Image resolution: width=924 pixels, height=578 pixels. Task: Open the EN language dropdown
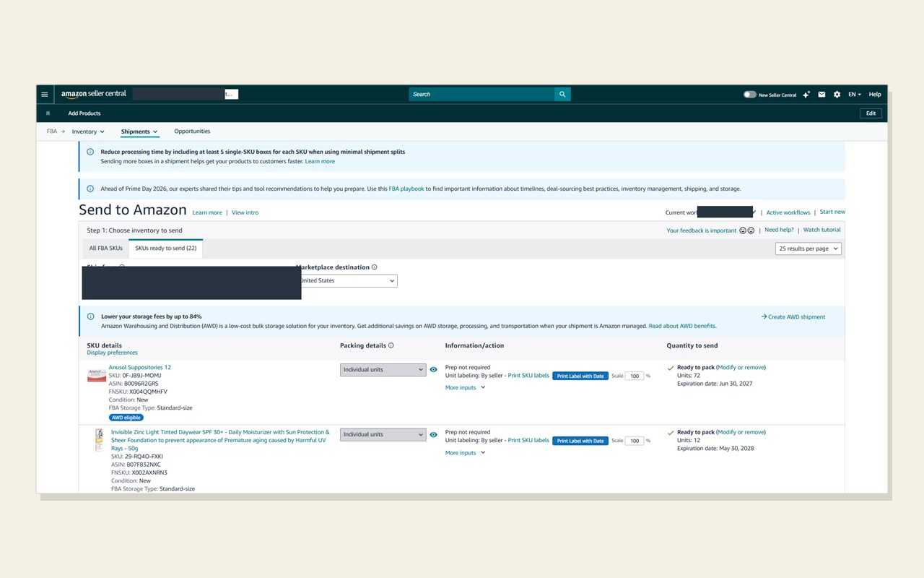[x=855, y=95]
